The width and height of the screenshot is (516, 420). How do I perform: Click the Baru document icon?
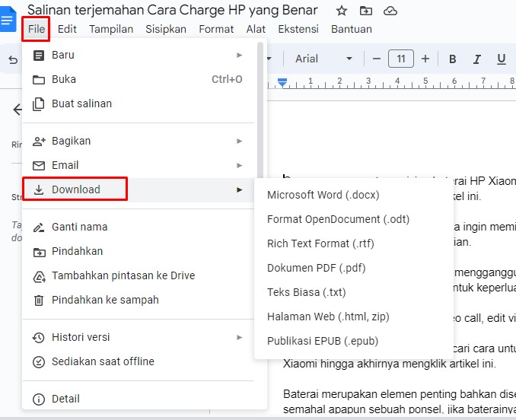click(39, 56)
